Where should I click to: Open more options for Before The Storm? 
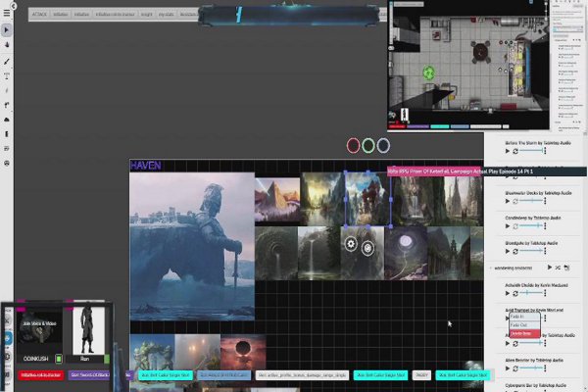pos(545,151)
